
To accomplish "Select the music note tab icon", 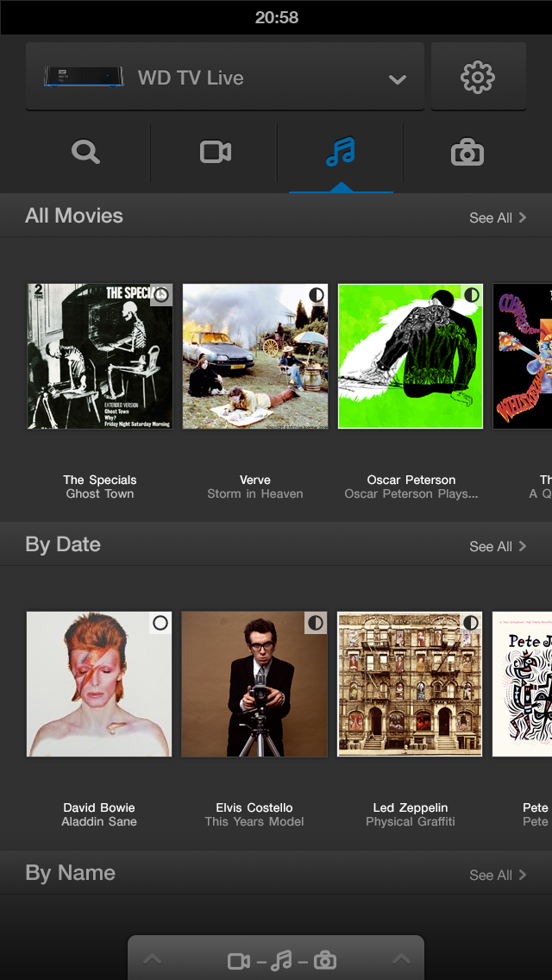I will 340,151.
